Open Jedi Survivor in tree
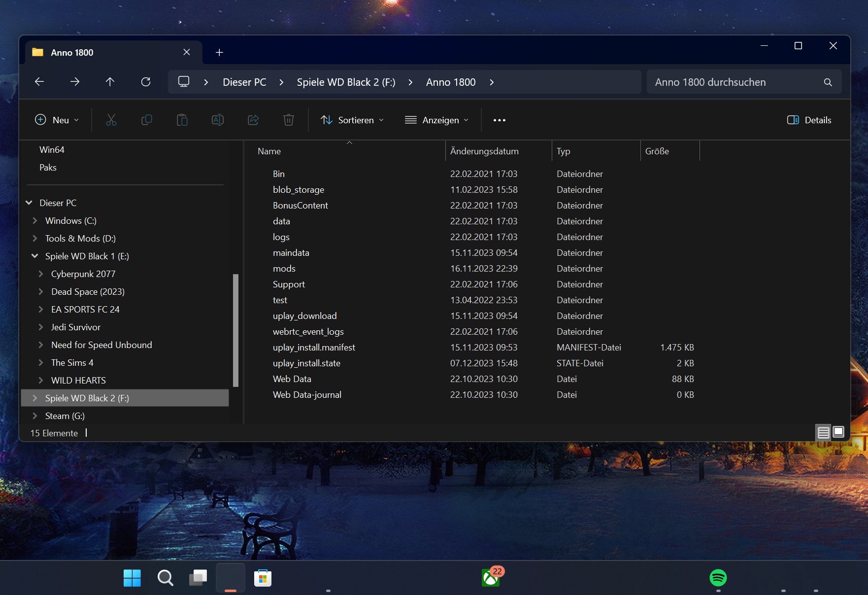Viewport: 868px width, 595px height. coord(76,327)
